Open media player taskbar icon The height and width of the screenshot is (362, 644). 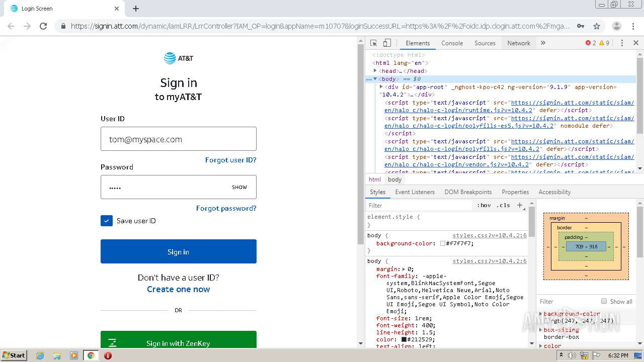coord(74,355)
